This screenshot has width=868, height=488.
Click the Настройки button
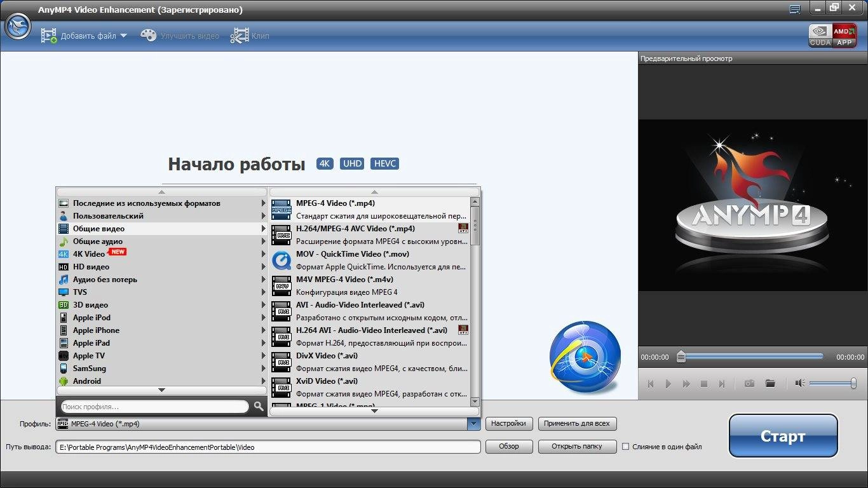coord(509,423)
